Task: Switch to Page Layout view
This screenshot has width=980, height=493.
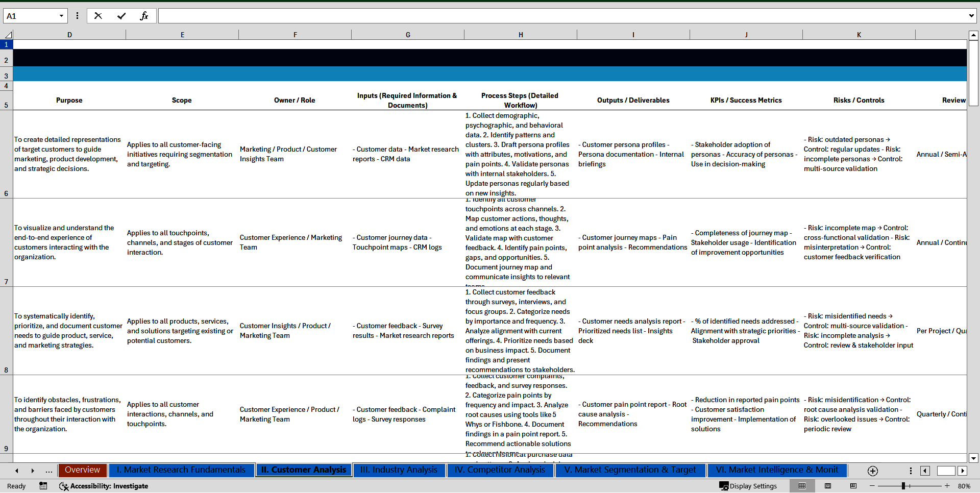Action: click(828, 486)
